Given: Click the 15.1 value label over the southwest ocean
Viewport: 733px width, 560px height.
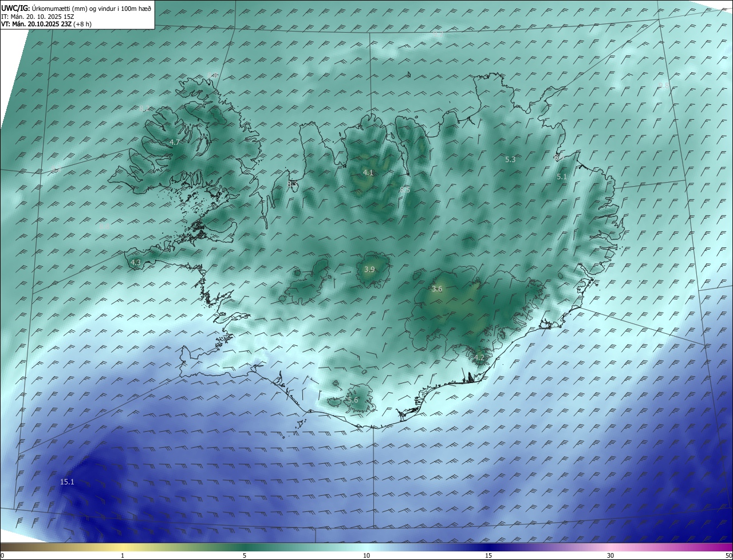Looking at the screenshot, I should click(x=67, y=482).
